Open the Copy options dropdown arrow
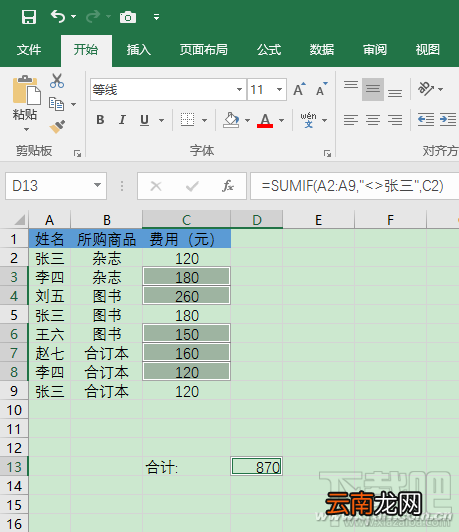The height and width of the screenshot is (532, 459). tap(74, 104)
